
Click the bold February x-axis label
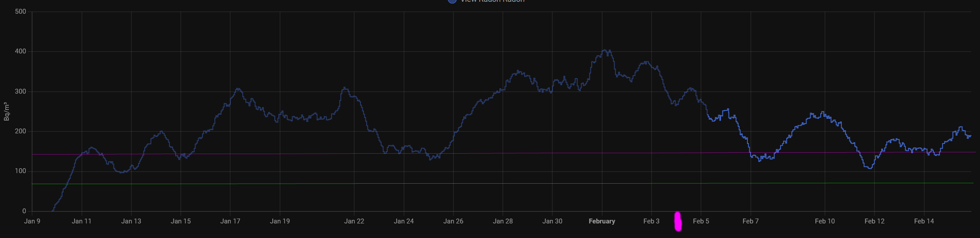click(602, 221)
